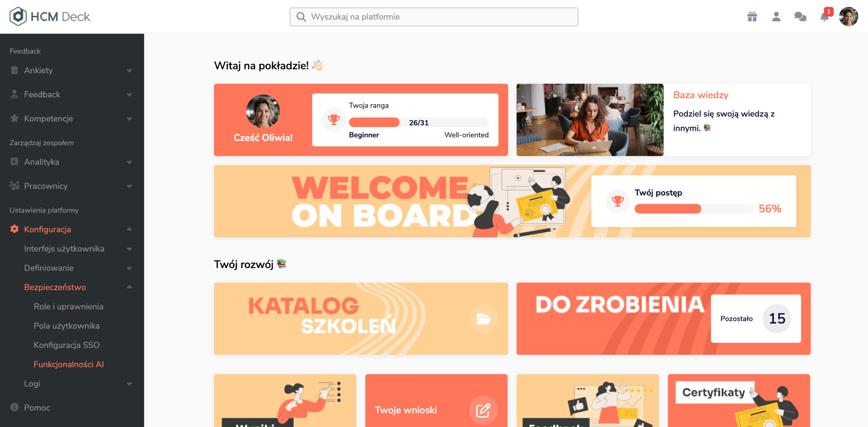Expand the Kompetencje section
This screenshot has height=427, width=868.
click(72, 118)
